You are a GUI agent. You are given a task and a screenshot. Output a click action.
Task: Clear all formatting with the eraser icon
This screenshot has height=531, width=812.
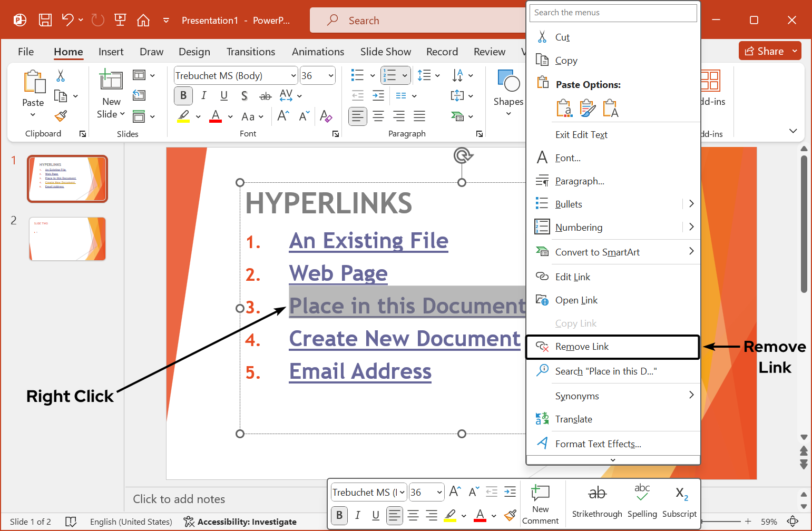327,116
